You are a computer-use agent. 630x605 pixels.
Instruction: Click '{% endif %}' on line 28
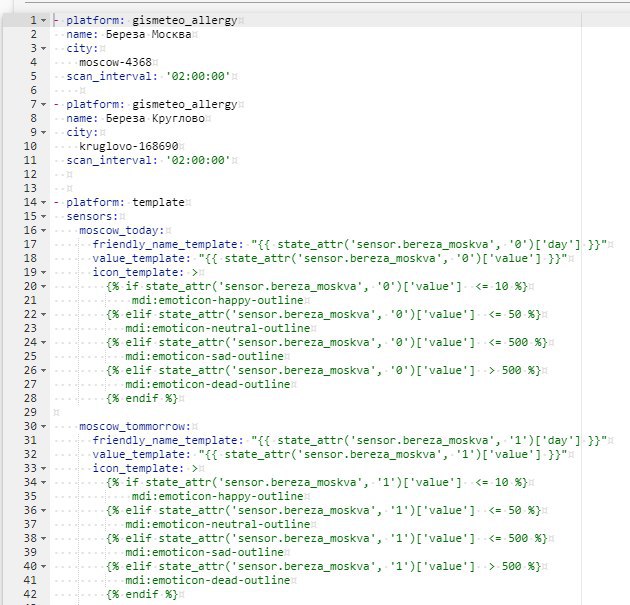142,399
